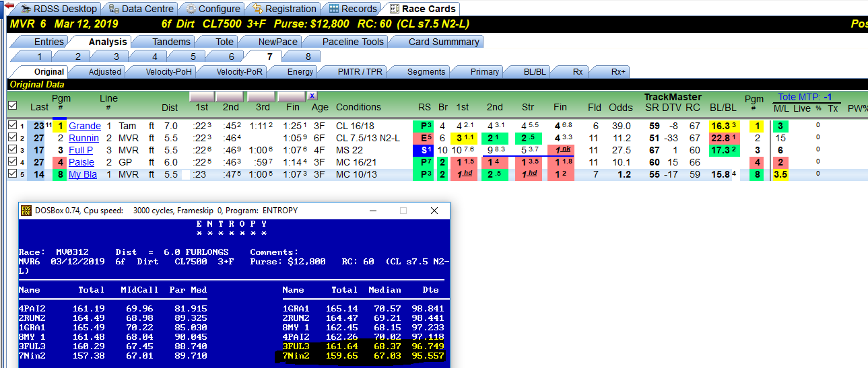Toggle checkbox for row 2 Runnin
This screenshot has width=868, height=368.
[x=11, y=138]
